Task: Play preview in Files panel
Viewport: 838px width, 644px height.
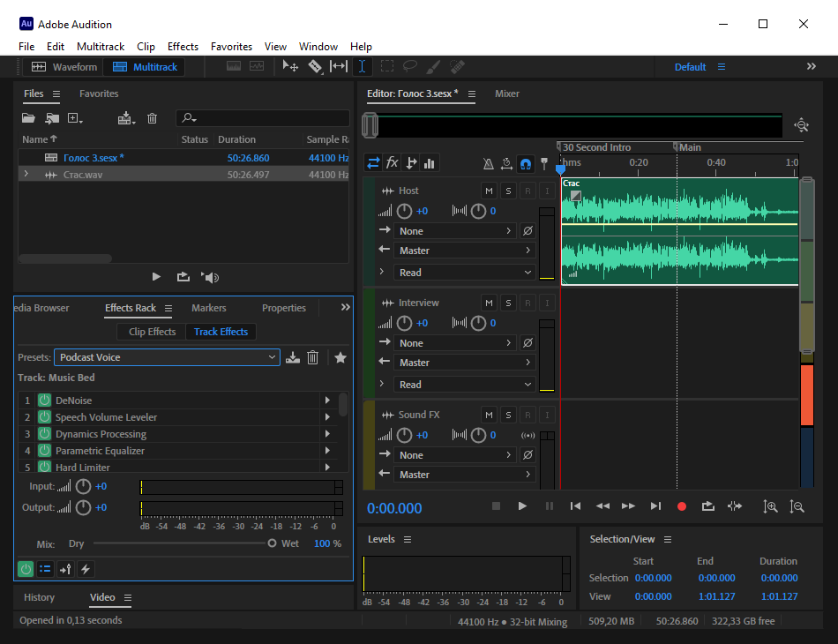Action: pos(156,277)
